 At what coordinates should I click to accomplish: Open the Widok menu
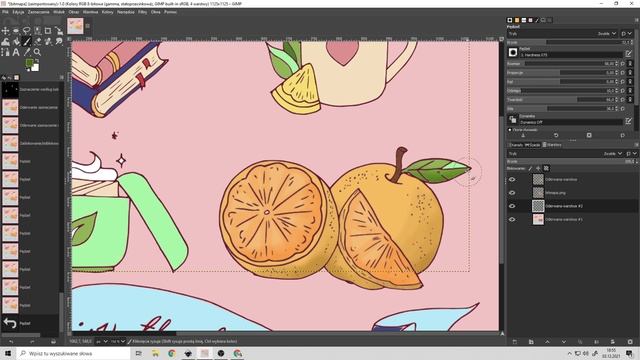coord(59,12)
